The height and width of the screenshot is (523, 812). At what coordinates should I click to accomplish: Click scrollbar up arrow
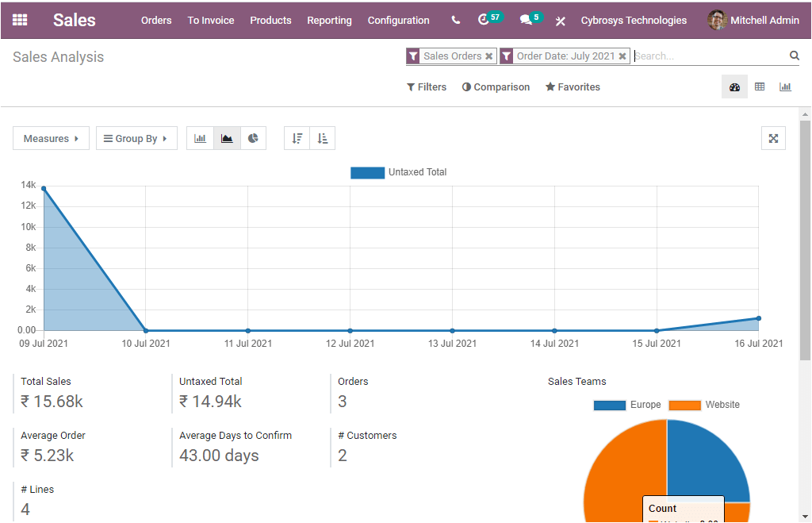click(x=805, y=113)
